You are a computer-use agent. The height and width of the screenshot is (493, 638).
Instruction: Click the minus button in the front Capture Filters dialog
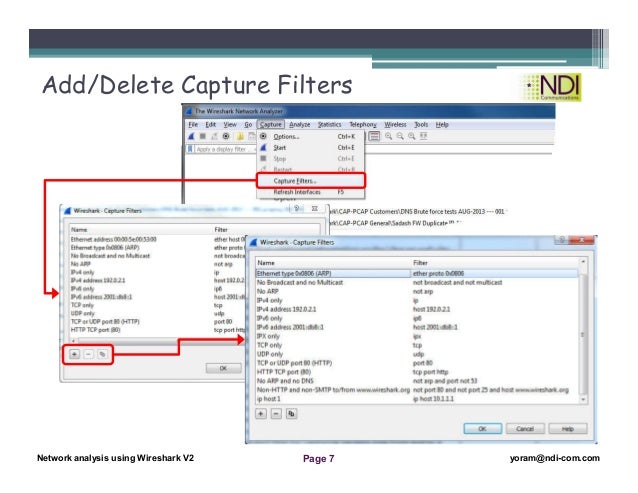(x=276, y=414)
